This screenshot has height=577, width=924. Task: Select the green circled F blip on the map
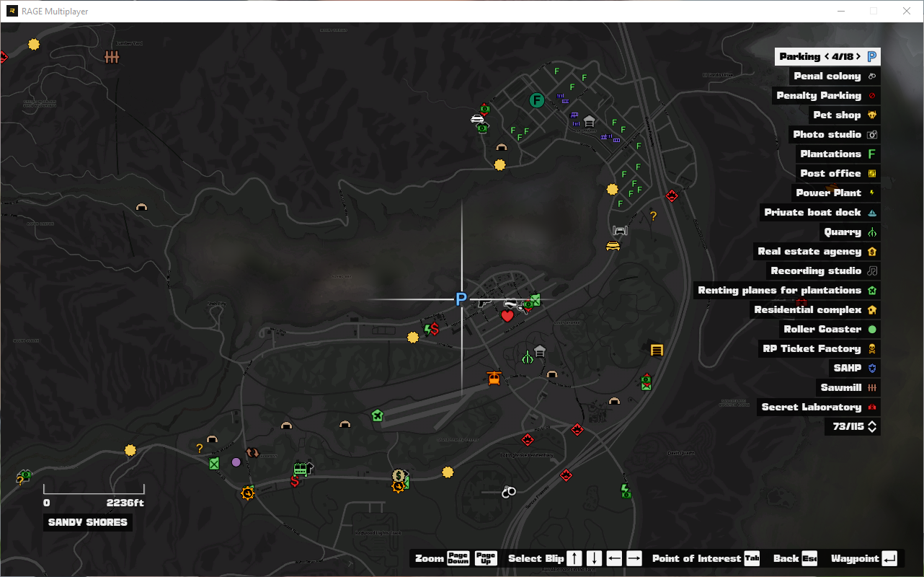(x=536, y=100)
